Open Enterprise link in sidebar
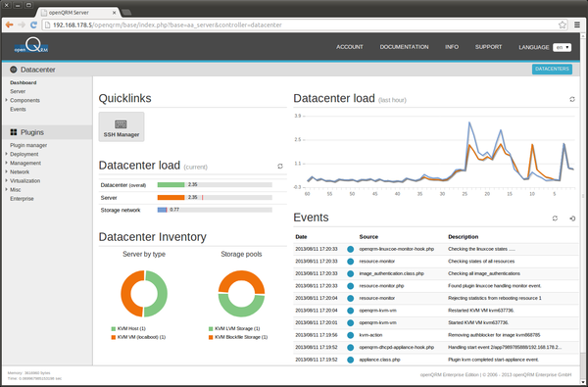Screen dimensions: 588x387 pyautogui.click(x=22, y=198)
